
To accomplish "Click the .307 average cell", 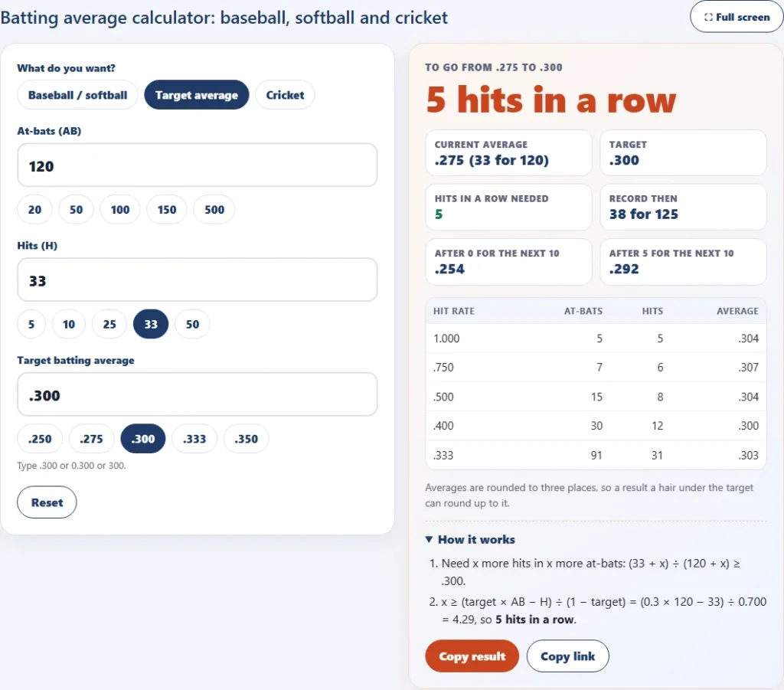I will tap(749, 368).
